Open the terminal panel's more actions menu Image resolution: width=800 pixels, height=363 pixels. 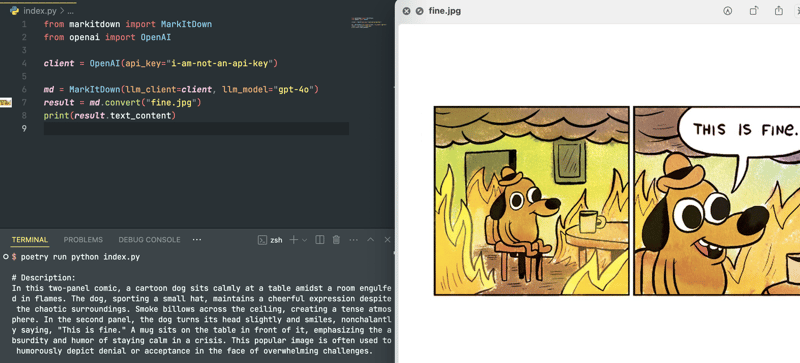pos(354,240)
